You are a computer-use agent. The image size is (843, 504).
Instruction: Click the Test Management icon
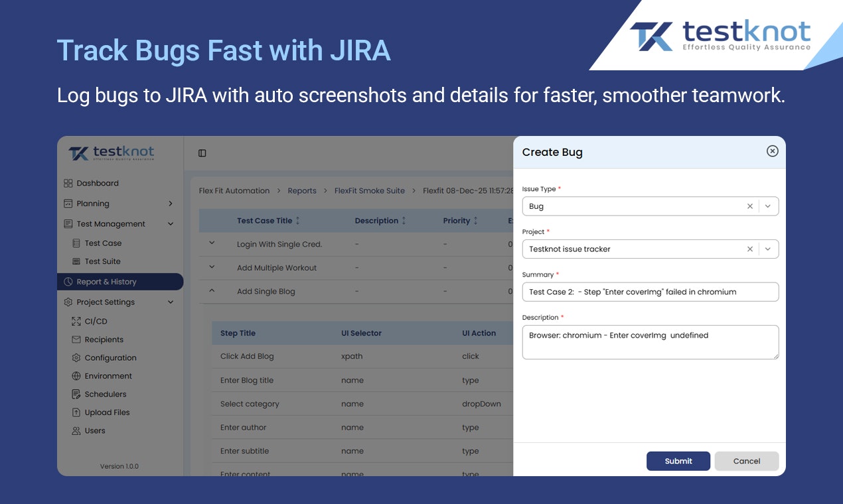(x=68, y=224)
